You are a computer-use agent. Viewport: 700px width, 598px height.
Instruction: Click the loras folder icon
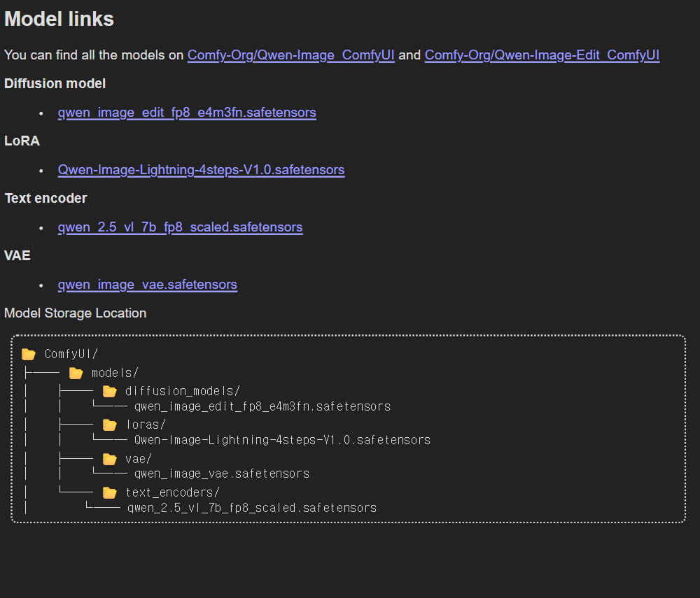click(x=109, y=425)
